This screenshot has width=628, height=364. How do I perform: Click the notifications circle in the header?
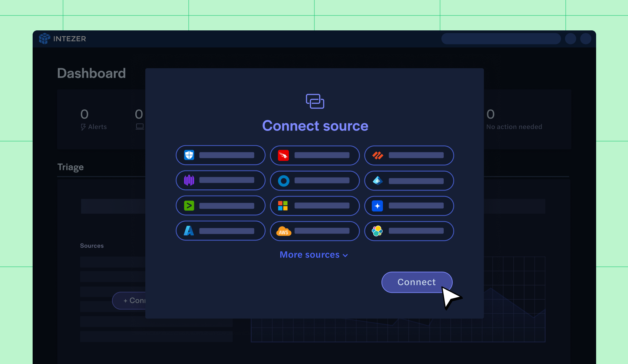coord(571,39)
